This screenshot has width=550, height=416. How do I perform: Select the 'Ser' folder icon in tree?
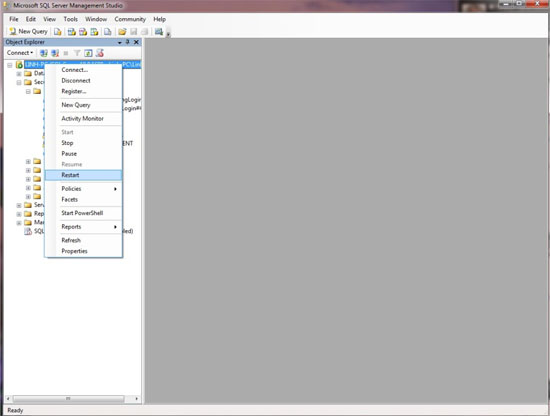(x=28, y=205)
